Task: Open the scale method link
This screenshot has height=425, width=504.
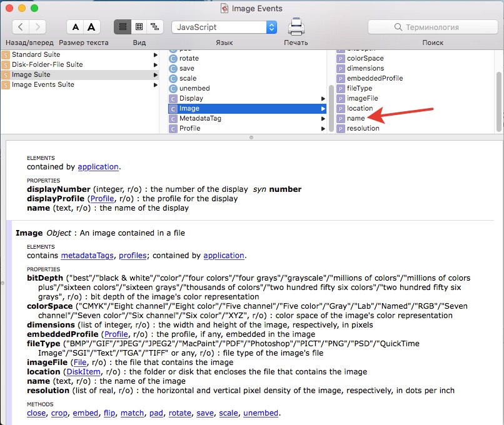Action: tap(228, 412)
